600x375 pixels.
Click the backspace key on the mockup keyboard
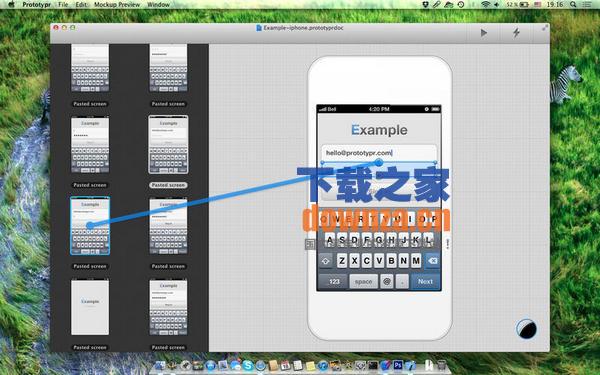point(432,261)
